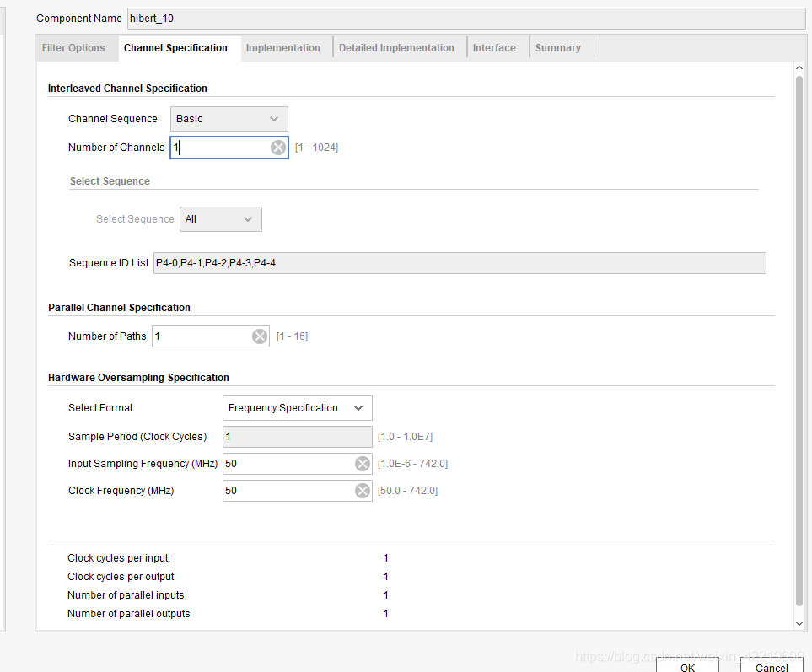Click the OK button
The image size is (812, 672).
[x=687, y=666]
